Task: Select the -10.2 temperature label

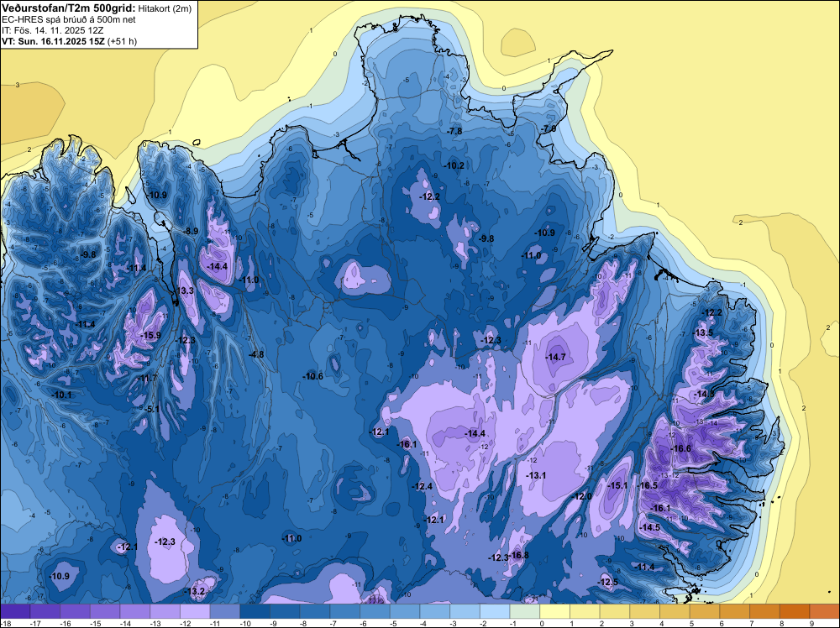Action: point(454,165)
